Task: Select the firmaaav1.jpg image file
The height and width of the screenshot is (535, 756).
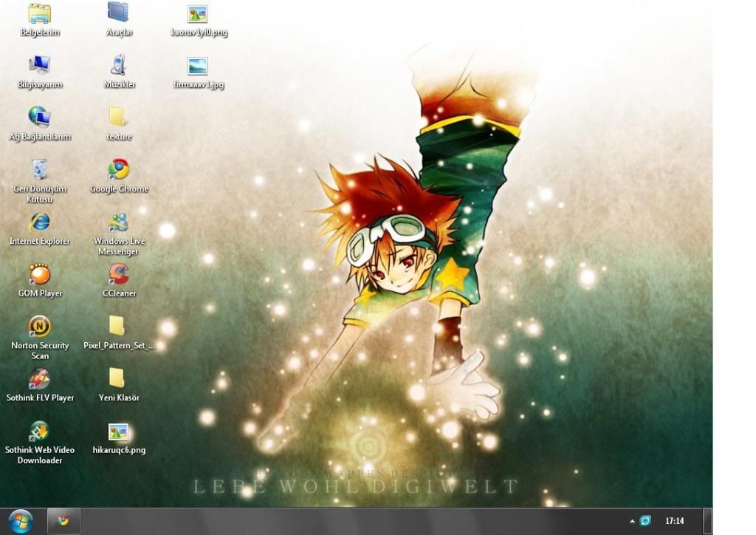Action: point(198,66)
